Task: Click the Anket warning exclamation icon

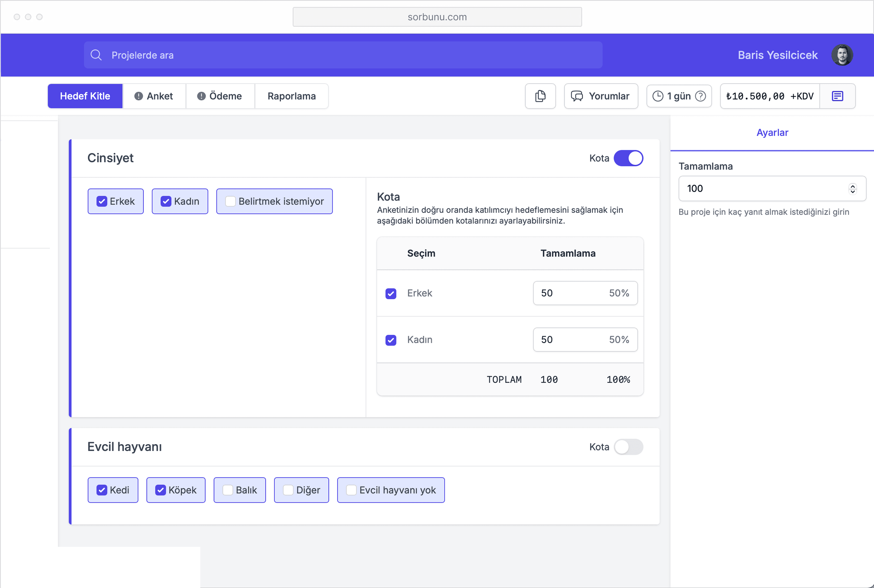Action: click(x=138, y=96)
